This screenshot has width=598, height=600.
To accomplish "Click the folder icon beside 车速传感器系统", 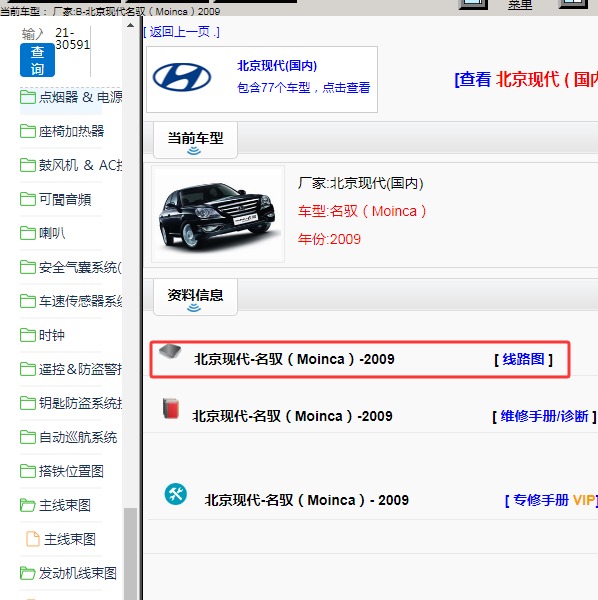I will (x=28, y=301).
